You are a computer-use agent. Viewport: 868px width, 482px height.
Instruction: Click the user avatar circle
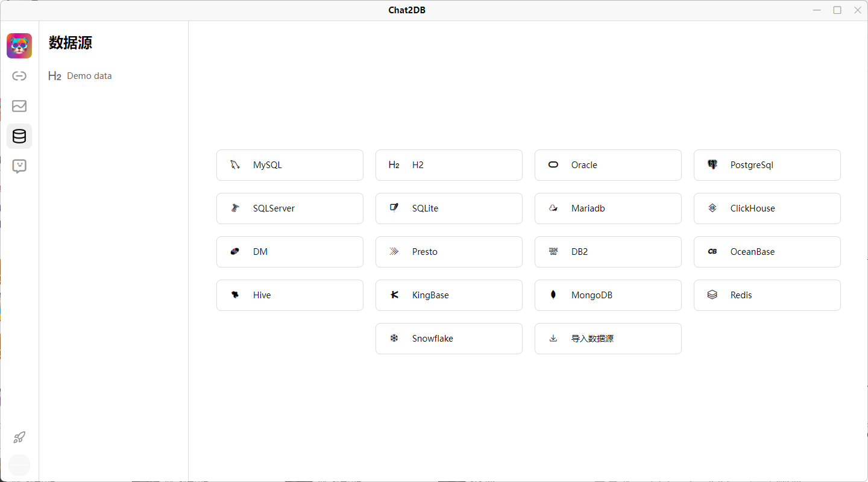19,465
